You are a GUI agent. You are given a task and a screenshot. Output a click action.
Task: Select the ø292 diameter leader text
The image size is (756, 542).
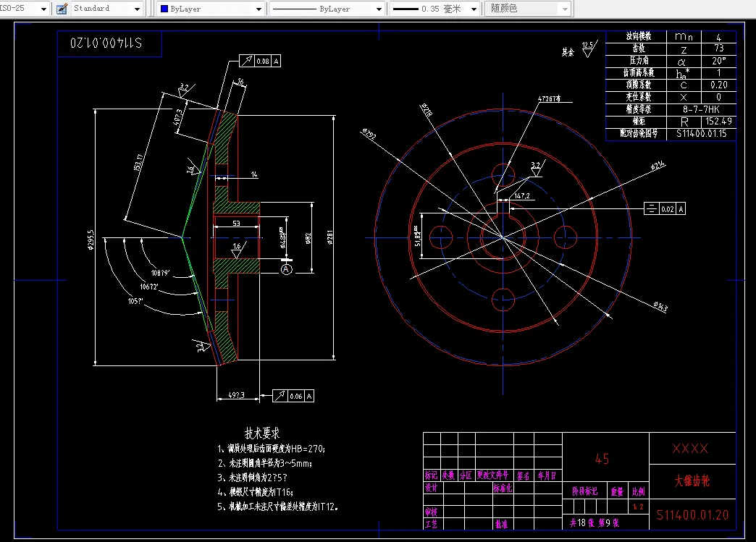coord(369,134)
